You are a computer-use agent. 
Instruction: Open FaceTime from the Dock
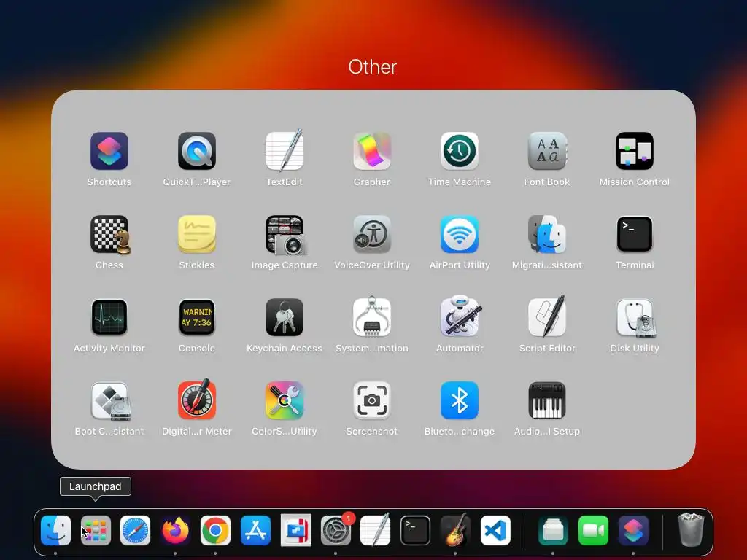(x=593, y=530)
